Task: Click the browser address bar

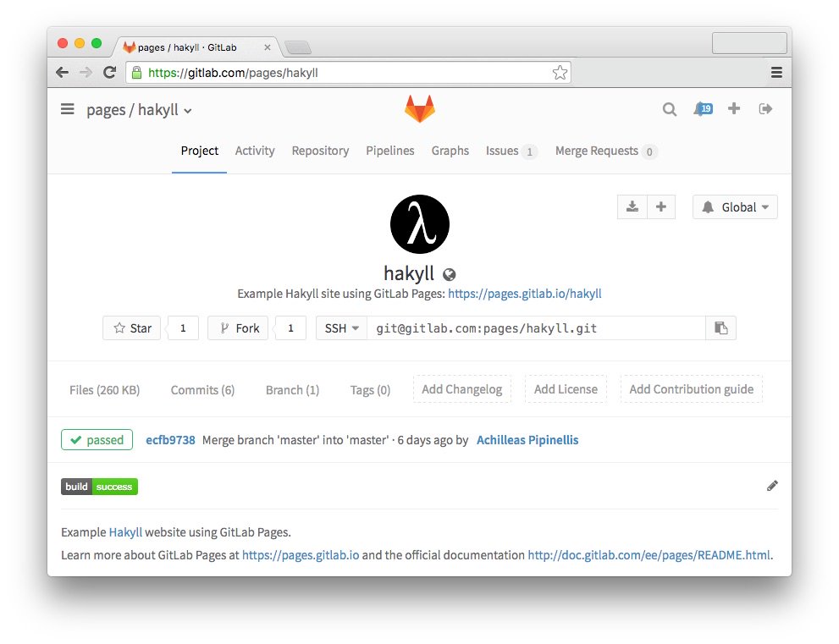Action: 348,72
